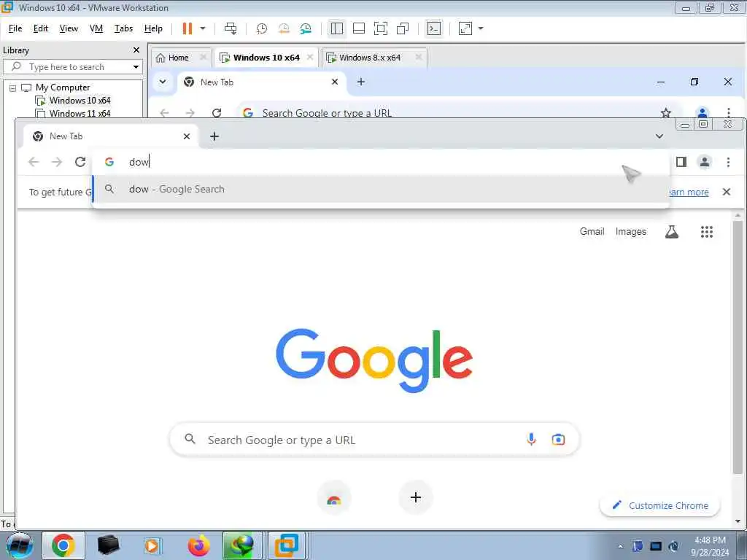Pause the virtual machine from VMware toolbar

[x=187, y=28]
